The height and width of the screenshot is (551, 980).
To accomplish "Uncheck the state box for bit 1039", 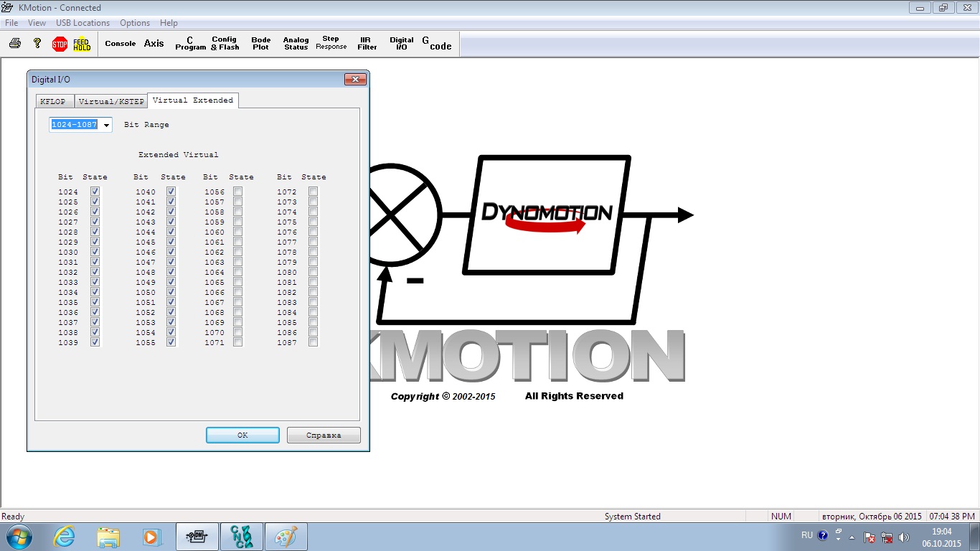I will (x=95, y=342).
